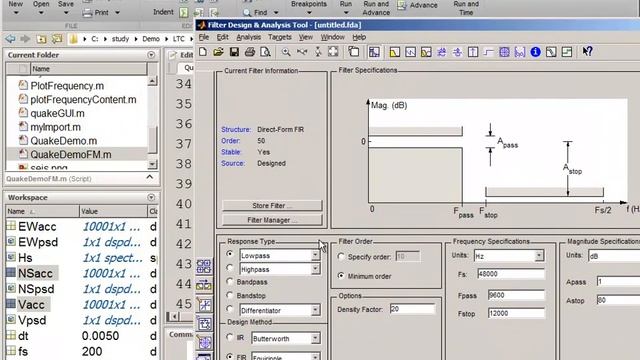The image size is (640, 360).
Task: Open Filter information blue i icon
Action: (x=536, y=52)
